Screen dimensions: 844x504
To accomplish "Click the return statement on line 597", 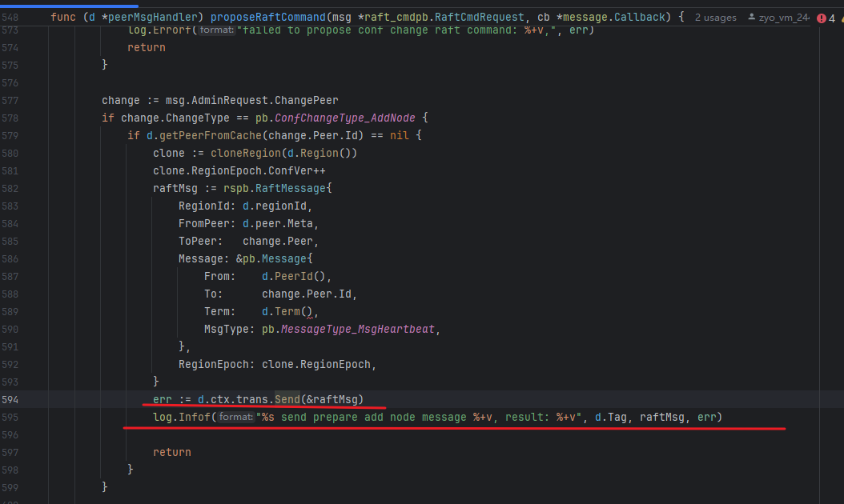I will coord(171,452).
